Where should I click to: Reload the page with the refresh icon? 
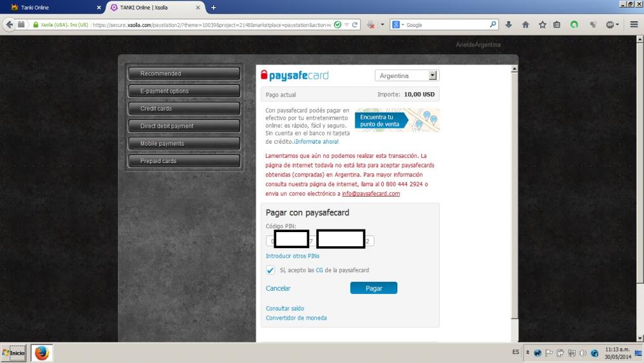coord(355,25)
